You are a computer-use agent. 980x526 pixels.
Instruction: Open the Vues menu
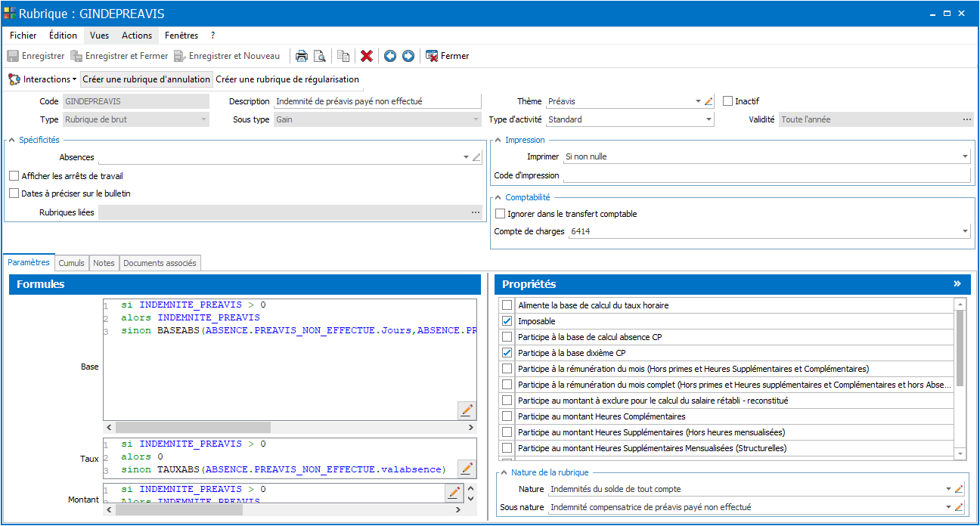click(x=99, y=36)
